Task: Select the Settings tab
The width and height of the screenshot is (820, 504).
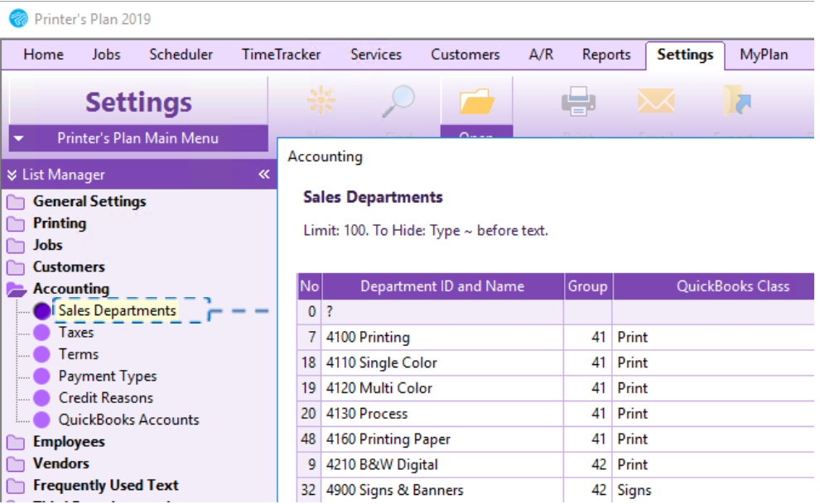Action: tap(685, 55)
